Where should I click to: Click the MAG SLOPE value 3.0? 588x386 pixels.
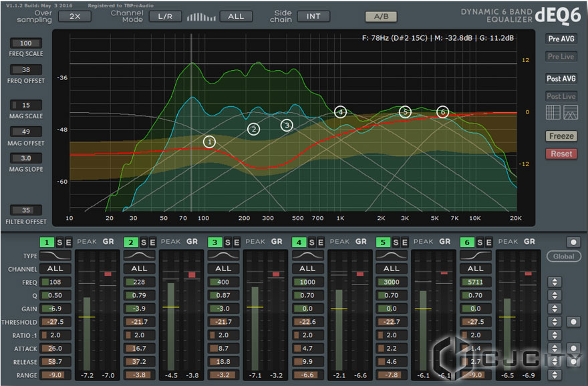click(26, 158)
